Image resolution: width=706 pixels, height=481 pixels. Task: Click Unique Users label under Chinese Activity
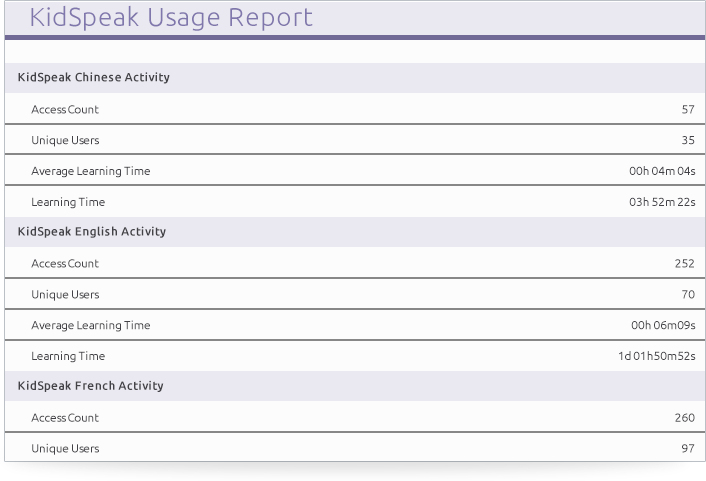coord(65,140)
